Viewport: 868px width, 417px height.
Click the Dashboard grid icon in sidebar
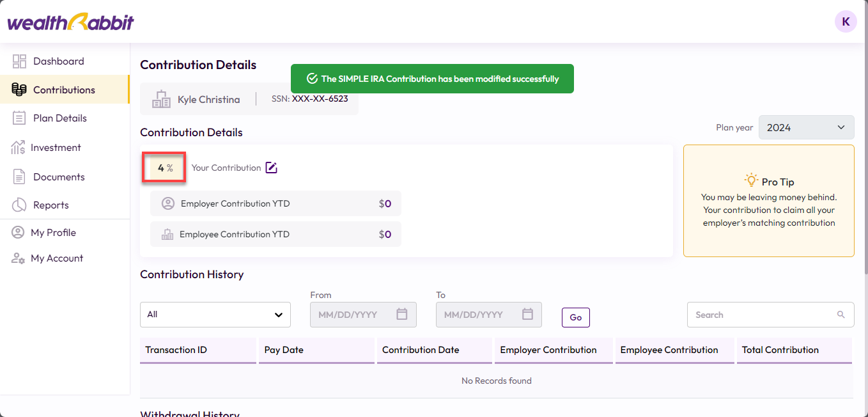[x=19, y=61]
